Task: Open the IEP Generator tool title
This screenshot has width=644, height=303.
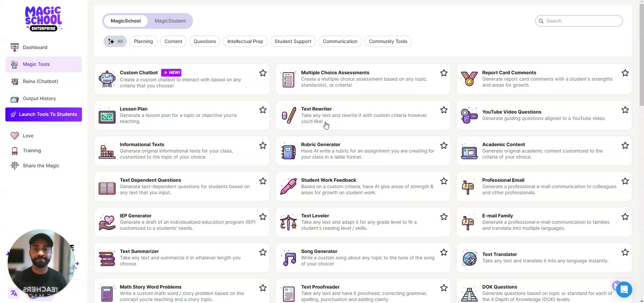Action: tap(135, 215)
